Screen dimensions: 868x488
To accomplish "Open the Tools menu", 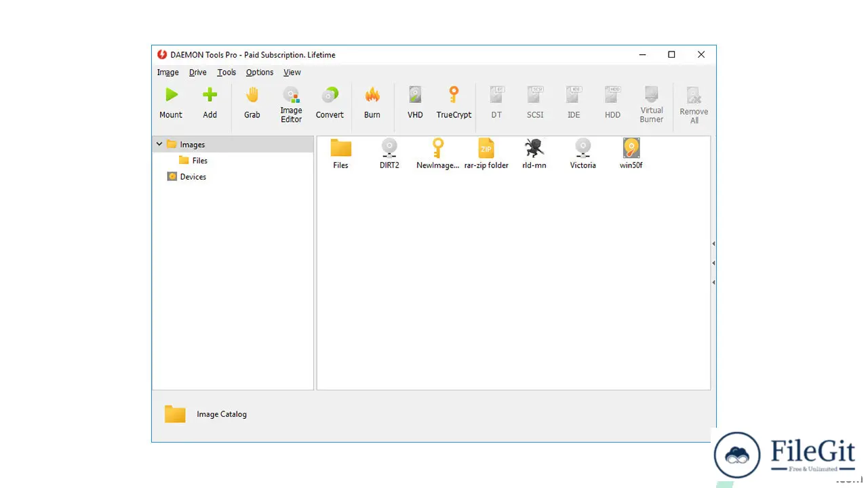I will tap(226, 73).
